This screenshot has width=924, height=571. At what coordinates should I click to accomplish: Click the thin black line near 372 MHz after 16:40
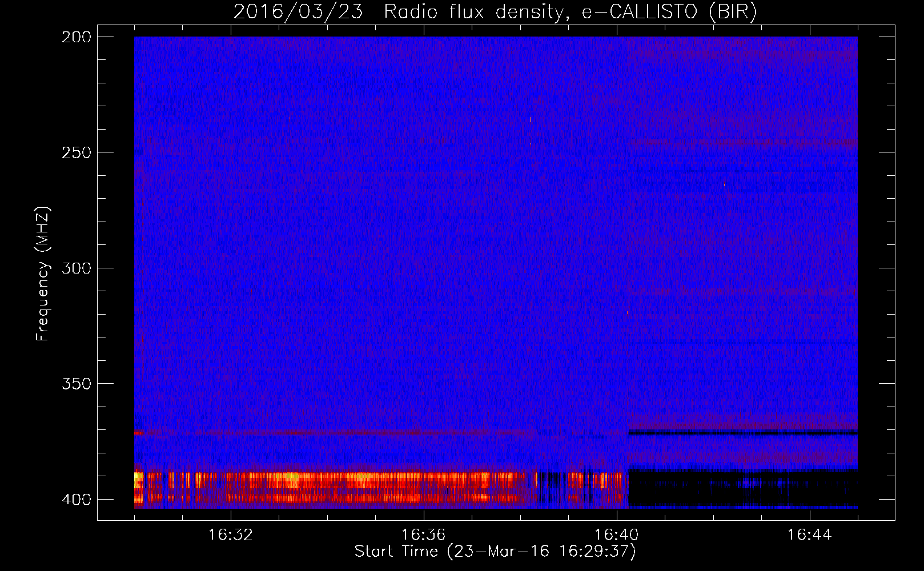[x=743, y=433]
